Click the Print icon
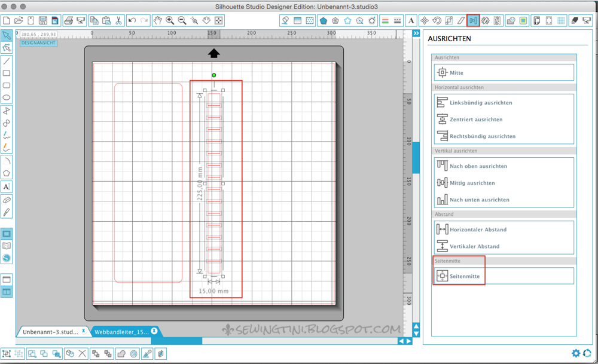 pyautogui.click(x=69, y=20)
